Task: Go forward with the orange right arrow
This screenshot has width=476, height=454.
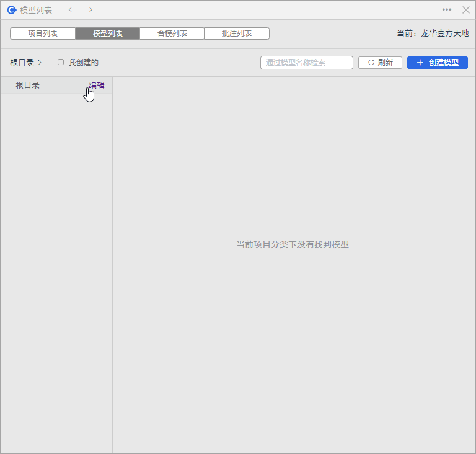Action: click(x=90, y=10)
